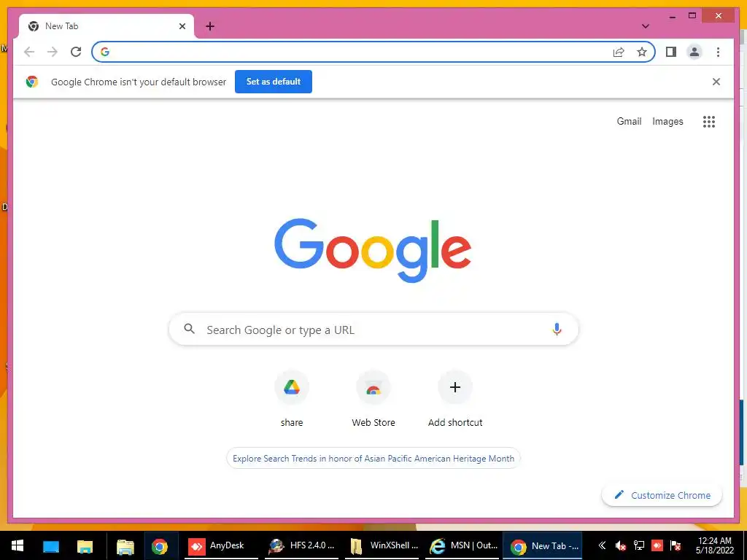Viewport: 747px width, 560px height.
Task: Show hidden tray icons chevron
Action: (x=602, y=545)
